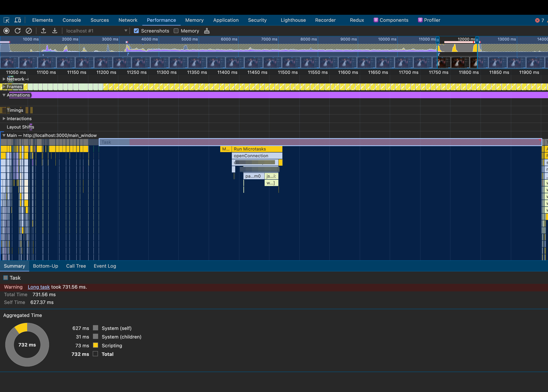The width and height of the screenshot is (548, 392).
Task: Collapse the Main thread track
Action: (4, 135)
